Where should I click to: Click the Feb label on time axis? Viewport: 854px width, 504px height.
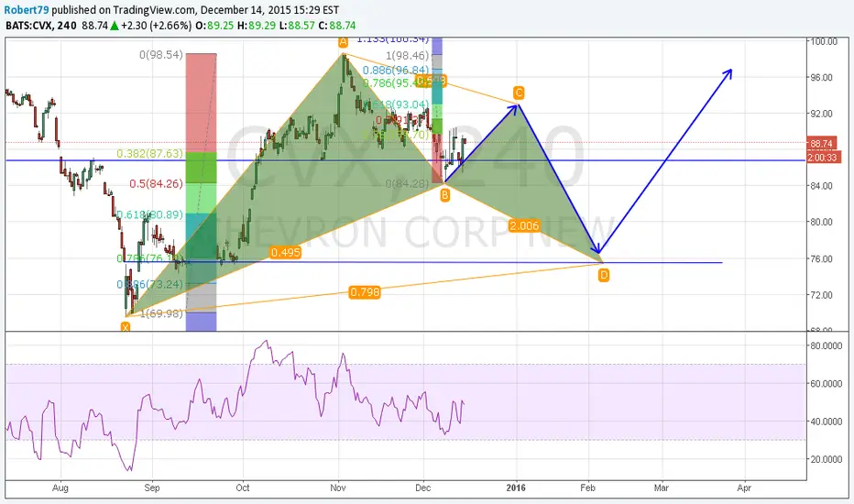tap(587, 488)
